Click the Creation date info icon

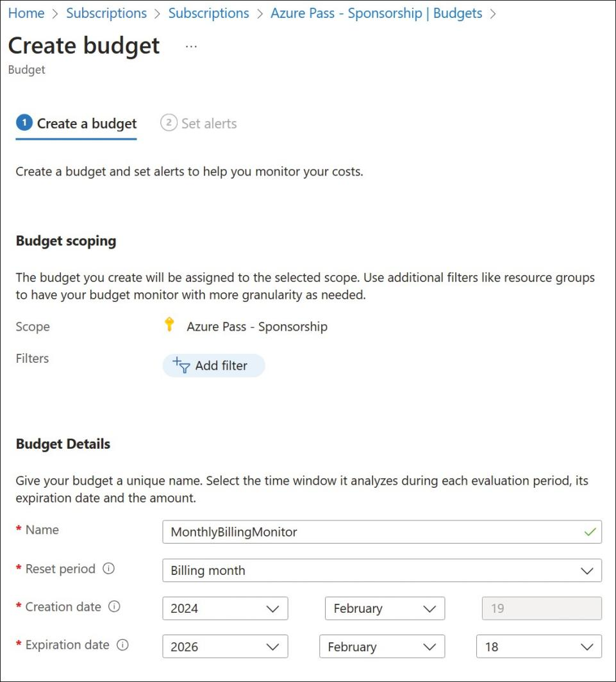[114, 606]
